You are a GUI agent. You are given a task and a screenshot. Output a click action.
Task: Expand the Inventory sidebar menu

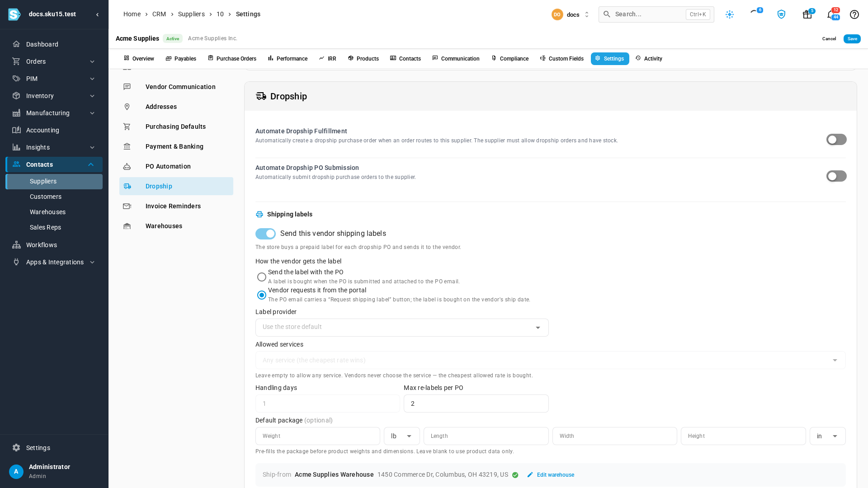coord(54,96)
